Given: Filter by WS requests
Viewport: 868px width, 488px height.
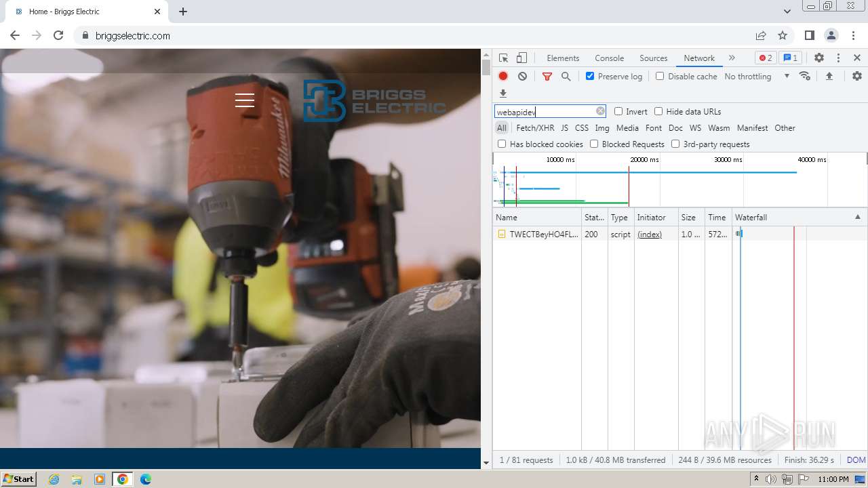Looking at the screenshot, I should [x=695, y=128].
